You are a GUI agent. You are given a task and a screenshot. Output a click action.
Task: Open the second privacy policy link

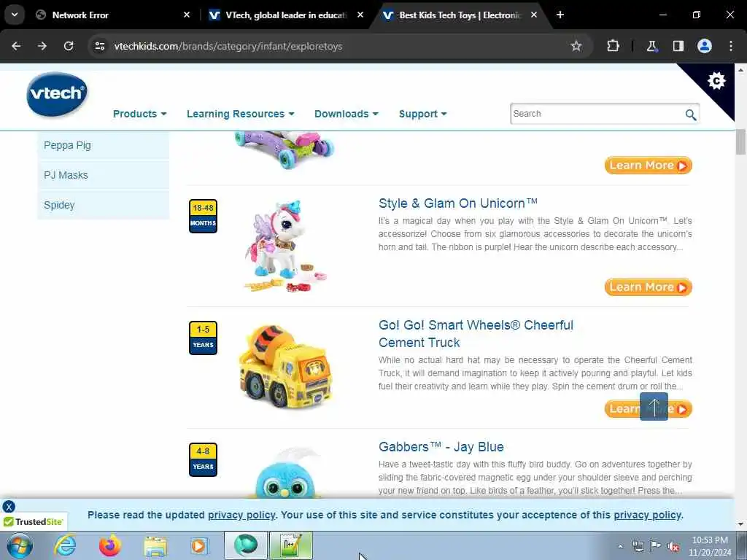(x=647, y=516)
